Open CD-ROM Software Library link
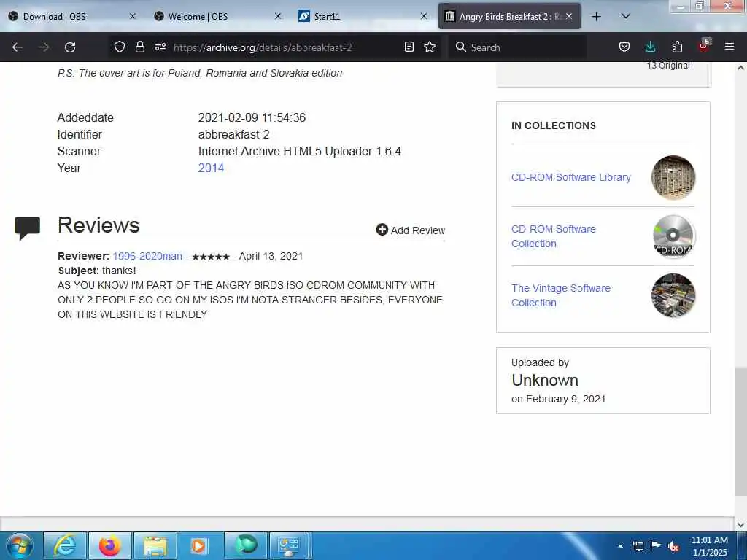 570,177
